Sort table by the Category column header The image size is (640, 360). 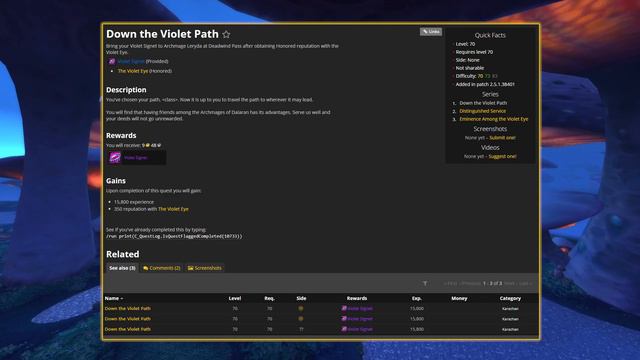tap(510, 298)
